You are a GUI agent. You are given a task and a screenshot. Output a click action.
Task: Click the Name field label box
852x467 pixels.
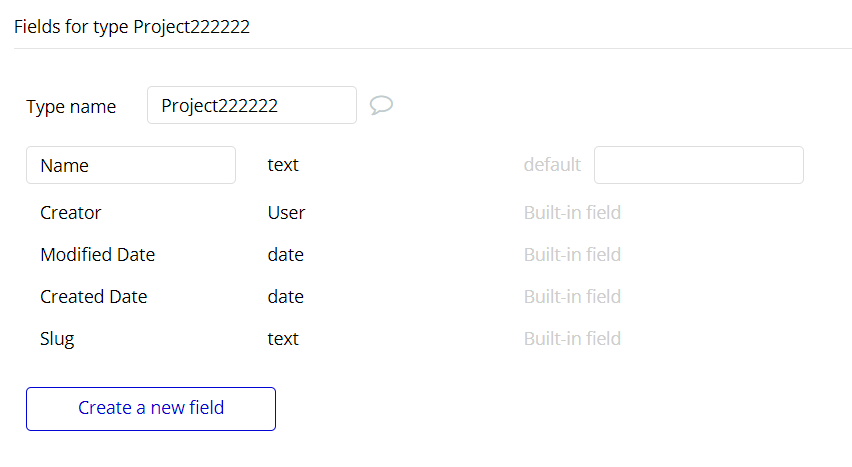tap(131, 165)
